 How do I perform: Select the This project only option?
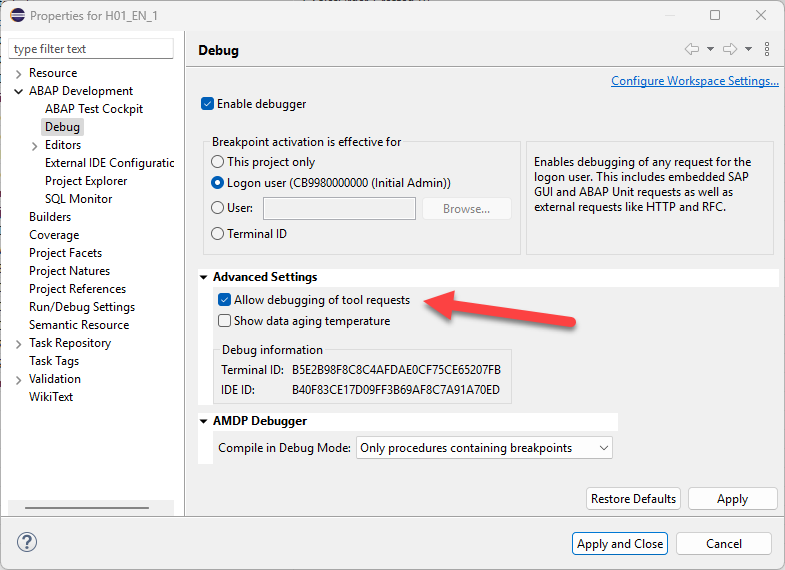pos(218,162)
